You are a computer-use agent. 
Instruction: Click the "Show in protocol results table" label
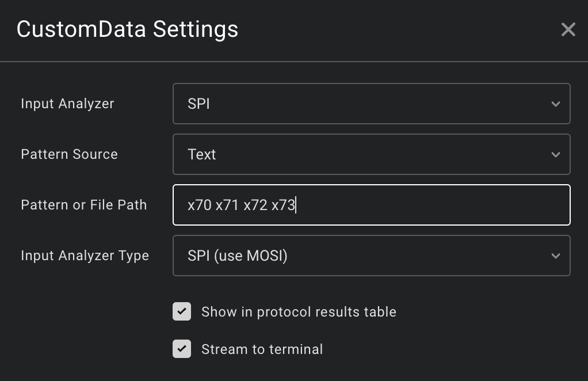click(x=299, y=312)
